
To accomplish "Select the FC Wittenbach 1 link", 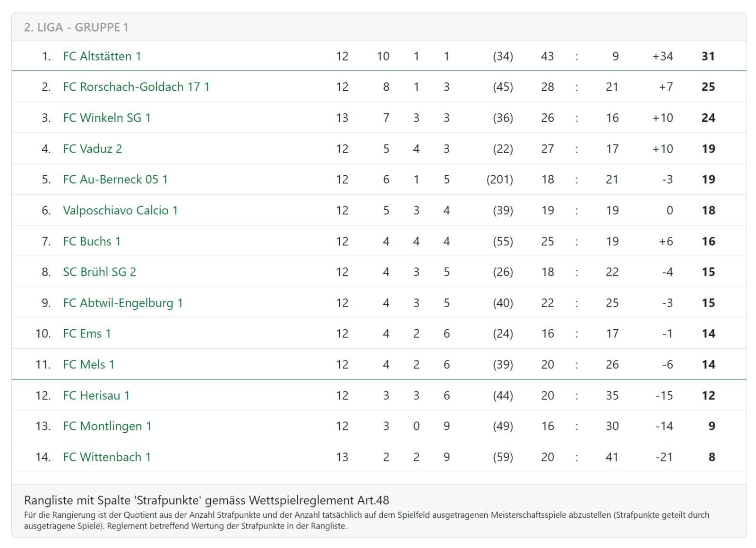I will pos(107,457).
